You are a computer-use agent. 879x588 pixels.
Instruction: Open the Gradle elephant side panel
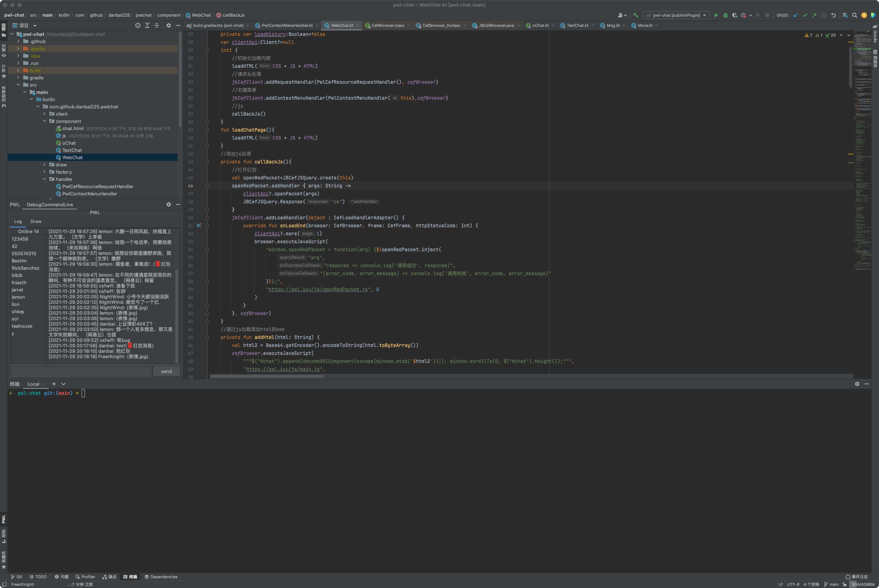875,34
